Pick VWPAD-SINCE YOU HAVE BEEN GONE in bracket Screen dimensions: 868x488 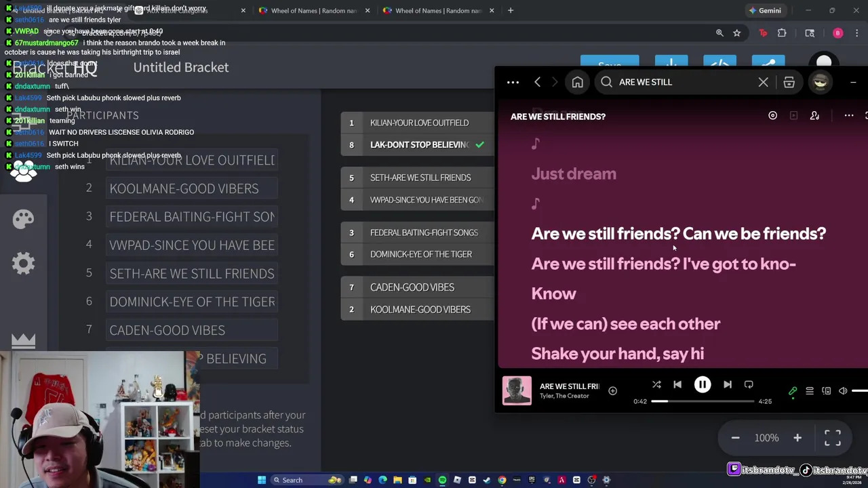(417, 200)
